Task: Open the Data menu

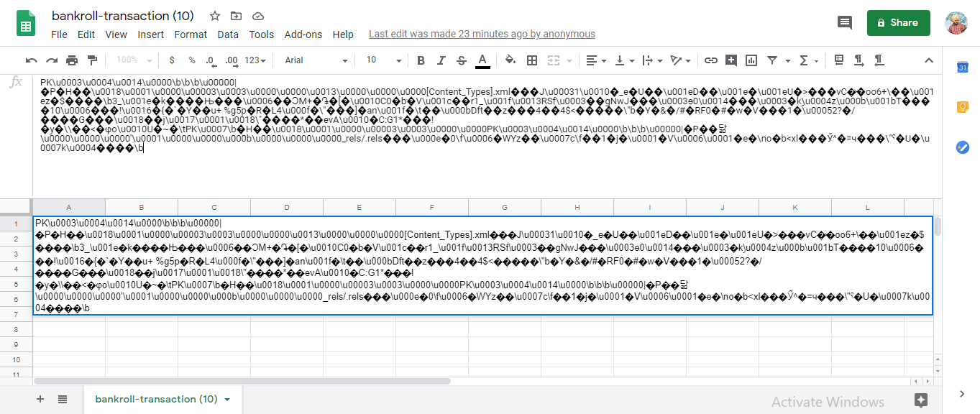Action: 228,34
